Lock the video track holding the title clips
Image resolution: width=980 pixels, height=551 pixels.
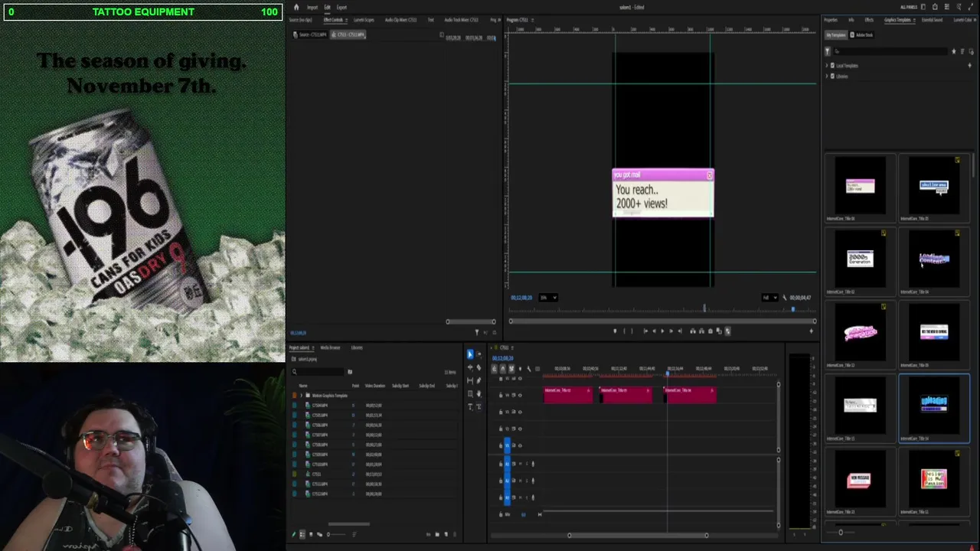[501, 395]
